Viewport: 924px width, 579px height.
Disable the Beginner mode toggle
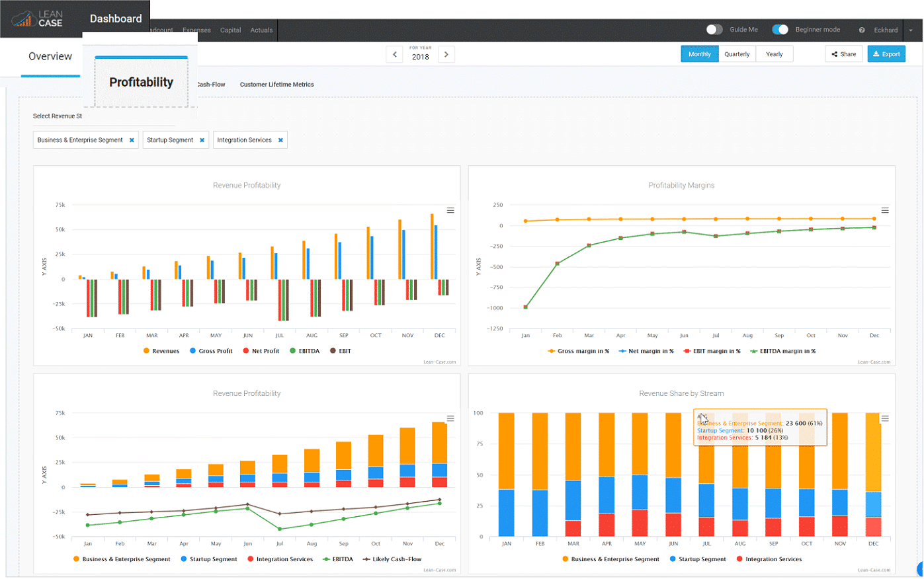[x=780, y=30]
